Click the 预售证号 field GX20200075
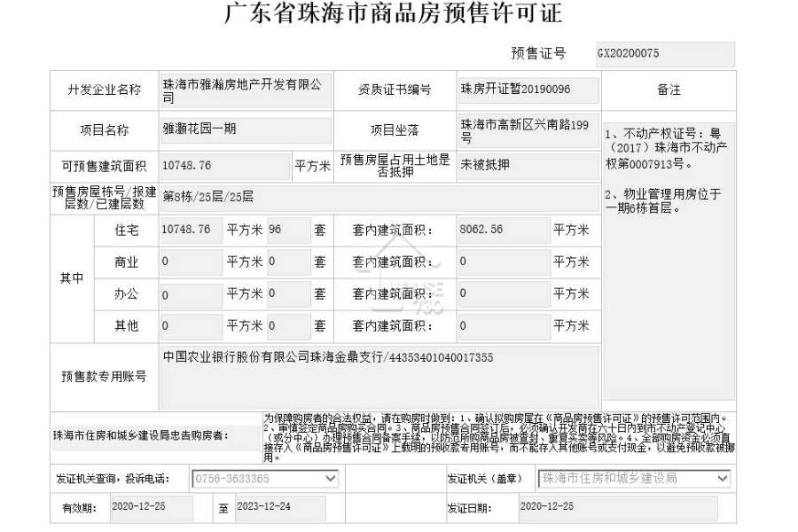 click(x=665, y=54)
